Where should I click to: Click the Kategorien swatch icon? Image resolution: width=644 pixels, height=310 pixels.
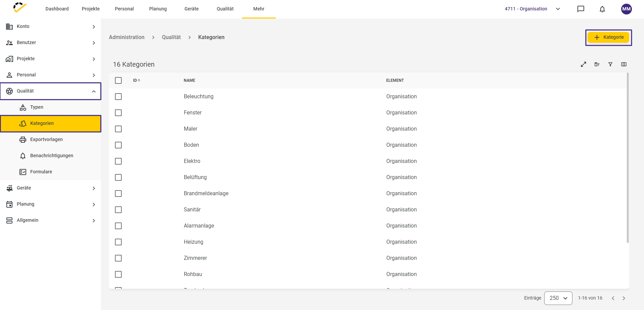(x=23, y=124)
